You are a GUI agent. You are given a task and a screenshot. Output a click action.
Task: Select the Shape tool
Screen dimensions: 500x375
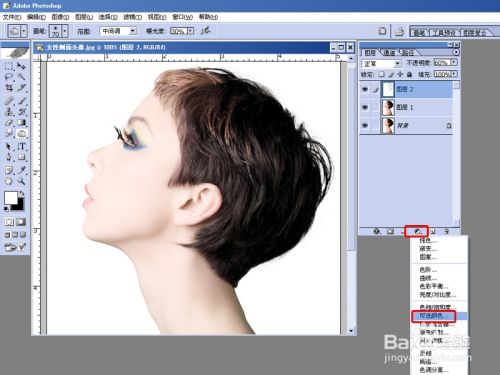(x=21, y=157)
